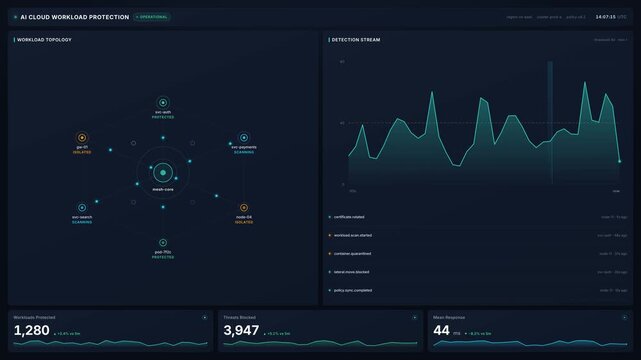Click the AI Cloud Workload Protection title
This screenshot has height=360, width=641.
click(x=75, y=17)
